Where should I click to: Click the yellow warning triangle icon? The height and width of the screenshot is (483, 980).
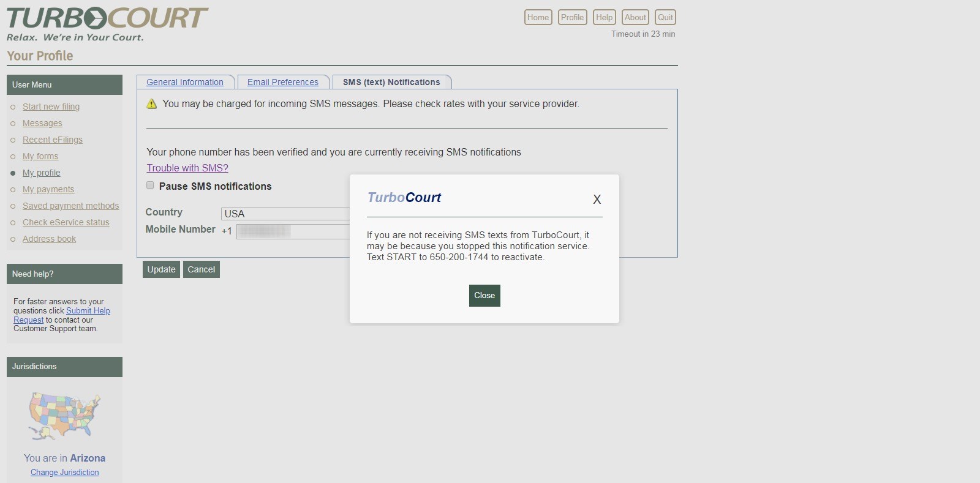pos(152,104)
